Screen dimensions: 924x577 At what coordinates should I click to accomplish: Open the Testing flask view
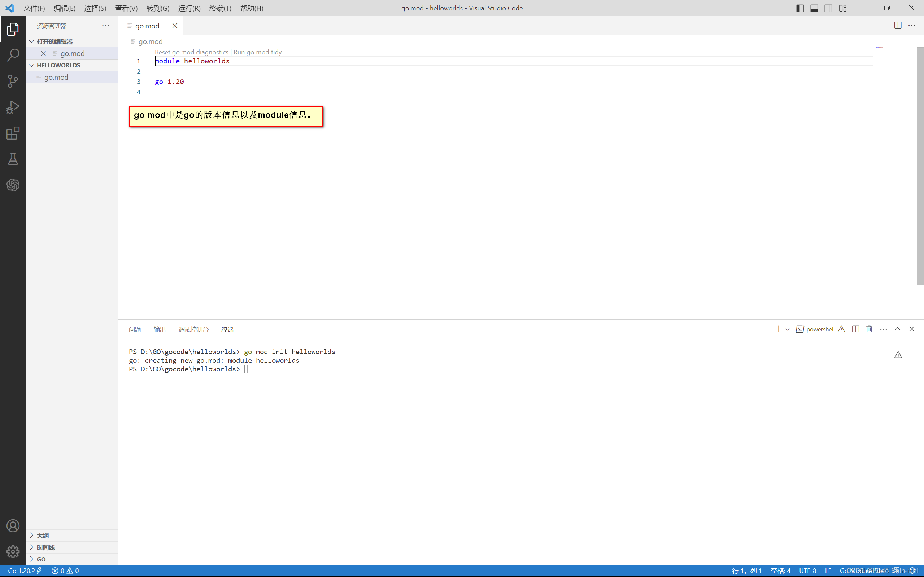(13, 159)
